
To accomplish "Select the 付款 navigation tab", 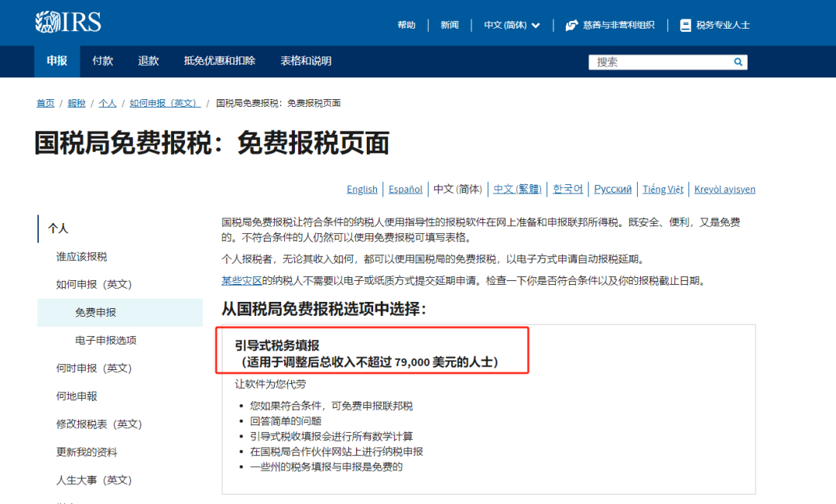I will [102, 61].
